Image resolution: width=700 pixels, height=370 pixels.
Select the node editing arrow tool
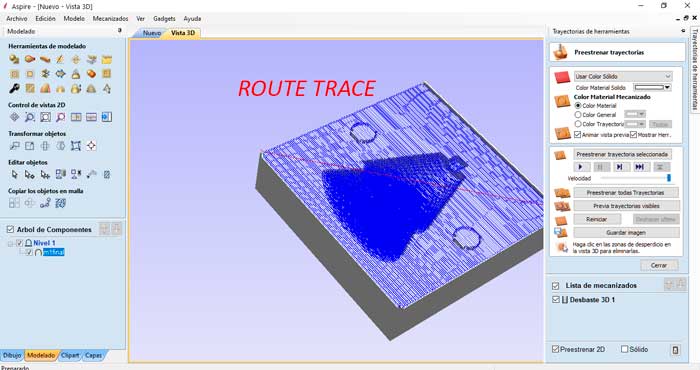[x=29, y=175]
